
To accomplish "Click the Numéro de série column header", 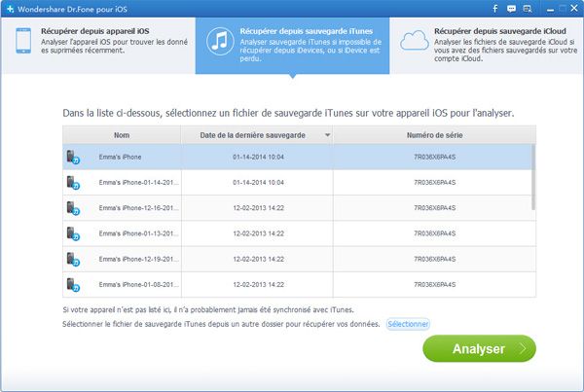I will point(435,135).
